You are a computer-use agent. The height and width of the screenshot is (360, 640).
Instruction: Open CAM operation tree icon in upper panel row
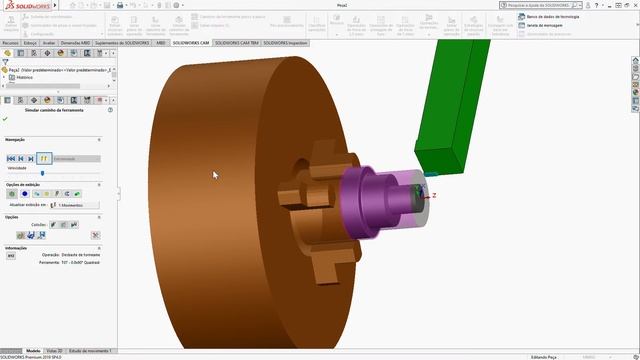tap(87, 53)
